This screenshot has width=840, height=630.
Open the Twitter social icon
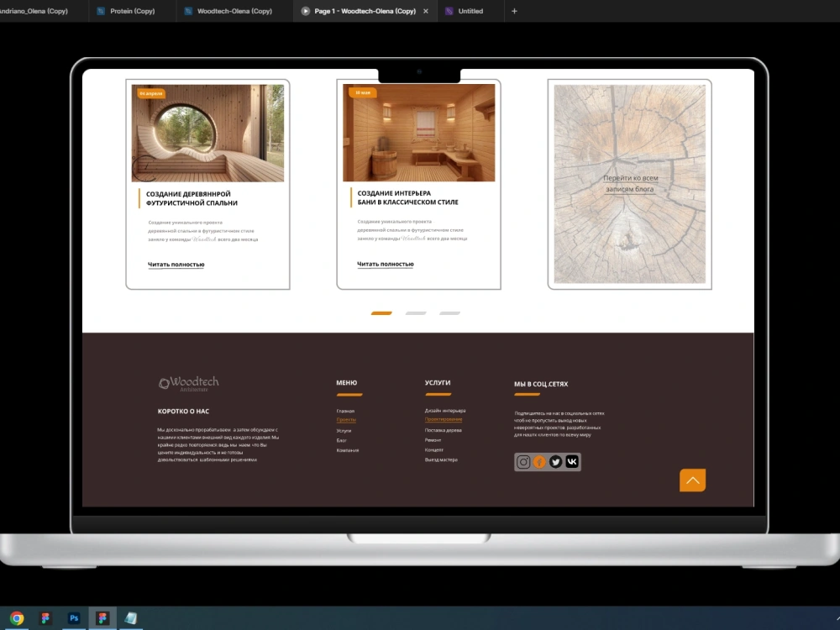[555, 462]
